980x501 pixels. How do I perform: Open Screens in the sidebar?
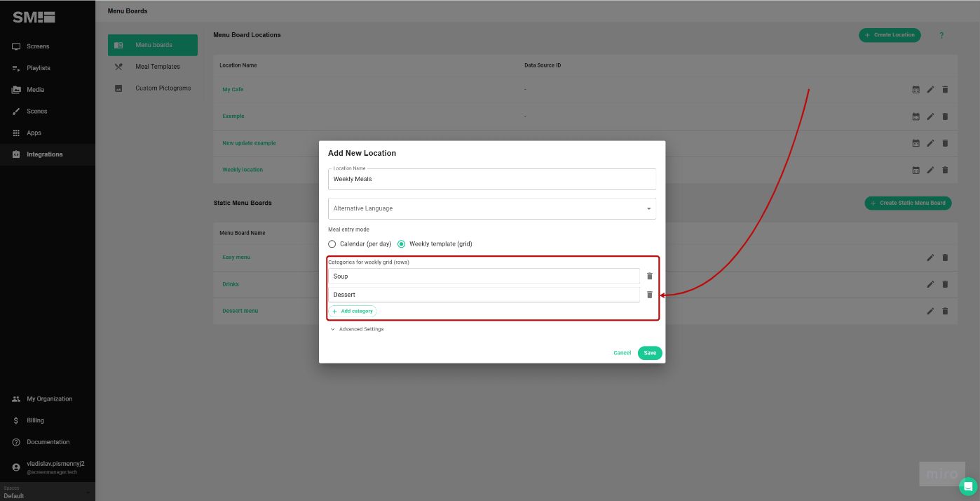48,46
